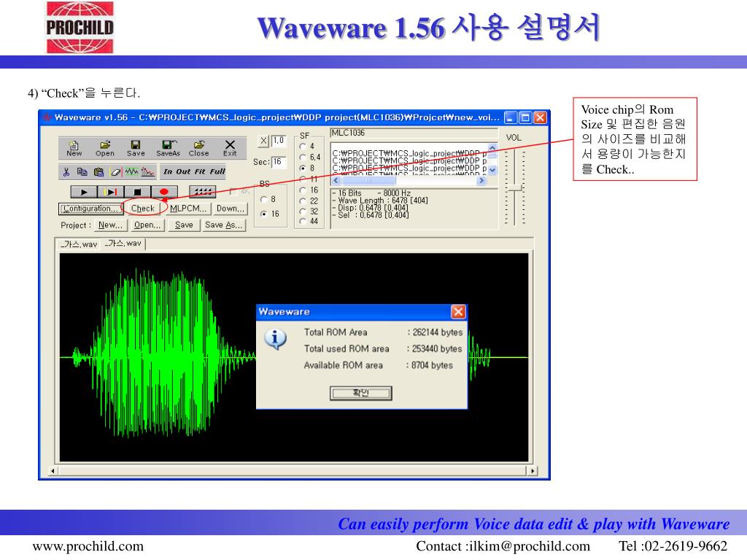Select BS 16 bit radio button

point(263,214)
